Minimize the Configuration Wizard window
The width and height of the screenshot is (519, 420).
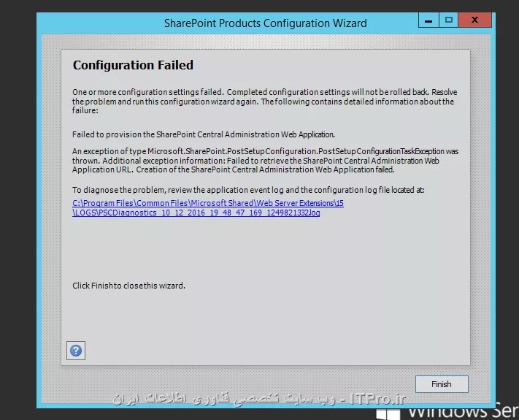(428, 20)
